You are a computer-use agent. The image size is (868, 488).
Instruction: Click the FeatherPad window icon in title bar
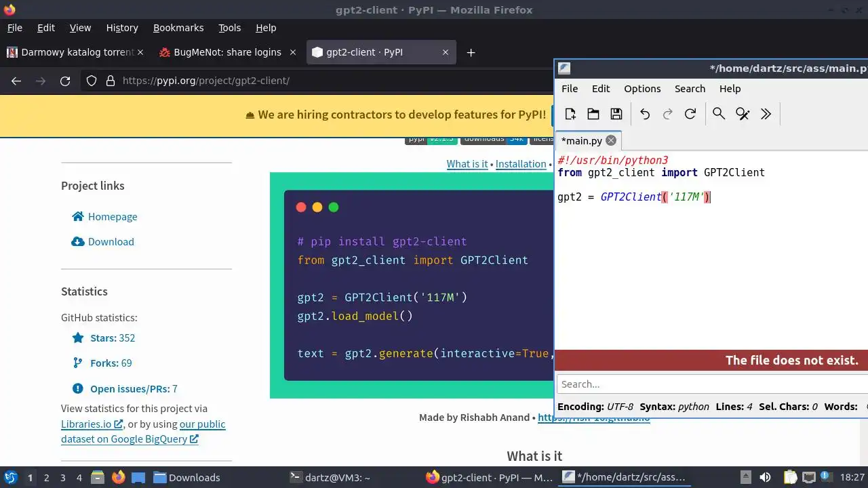(x=564, y=68)
